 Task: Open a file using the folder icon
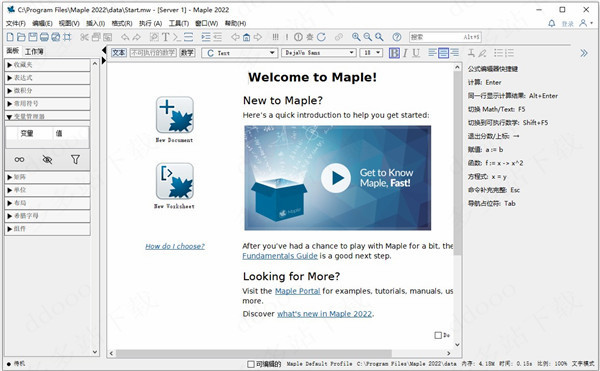coord(21,37)
